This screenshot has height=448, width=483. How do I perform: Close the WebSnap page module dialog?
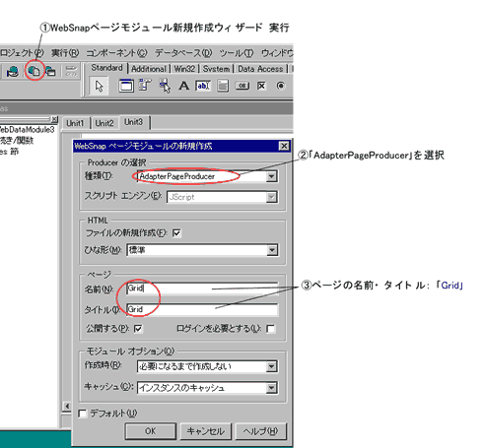click(x=284, y=146)
